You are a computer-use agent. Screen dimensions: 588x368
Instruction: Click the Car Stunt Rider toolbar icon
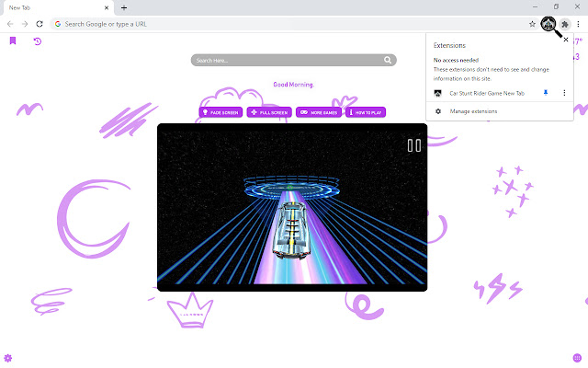pos(548,25)
